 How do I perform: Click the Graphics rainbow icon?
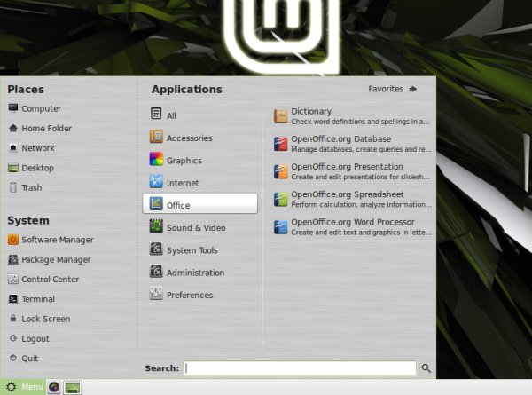coord(156,159)
